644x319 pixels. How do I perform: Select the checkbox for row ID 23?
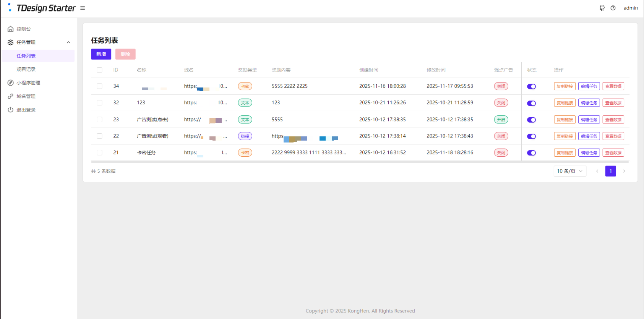click(x=99, y=120)
